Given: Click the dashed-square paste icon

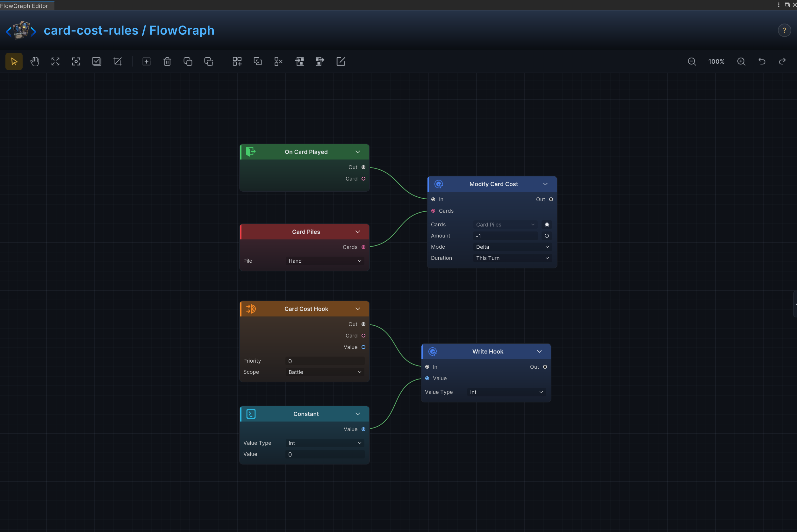Looking at the screenshot, I should (208, 61).
